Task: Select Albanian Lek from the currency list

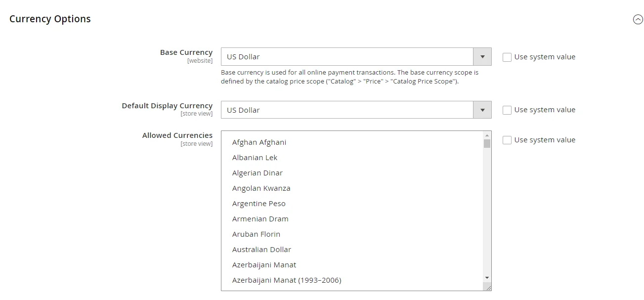Action: [255, 157]
